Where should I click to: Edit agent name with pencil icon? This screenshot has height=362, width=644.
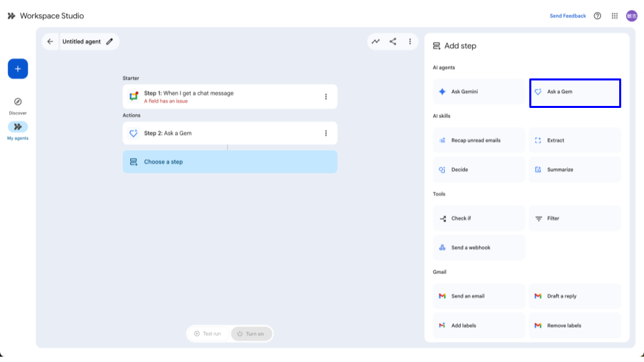[110, 42]
